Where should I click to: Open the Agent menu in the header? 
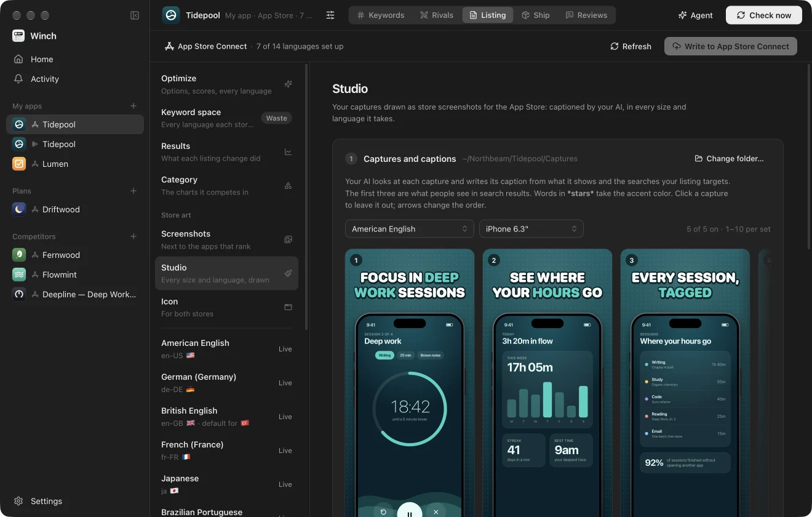click(696, 15)
